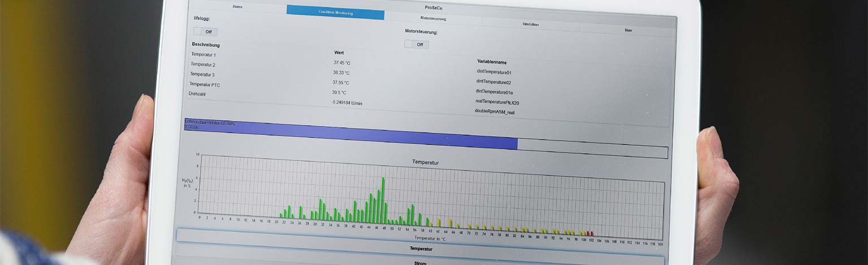The image size is (868, 265).
Task: Click the Beschreibung column header
Action: coord(206,45)
